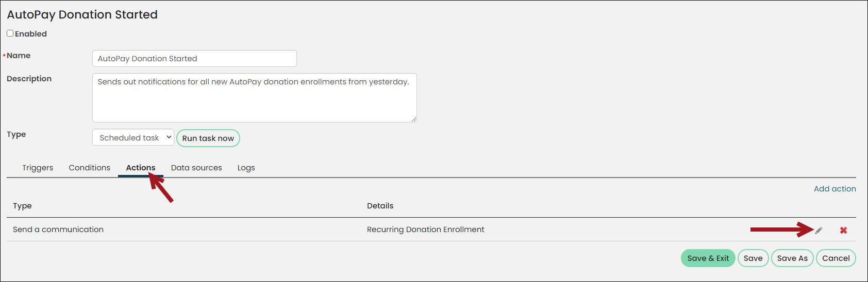Edit the Send a communication action pencil icon

point(819,230)
